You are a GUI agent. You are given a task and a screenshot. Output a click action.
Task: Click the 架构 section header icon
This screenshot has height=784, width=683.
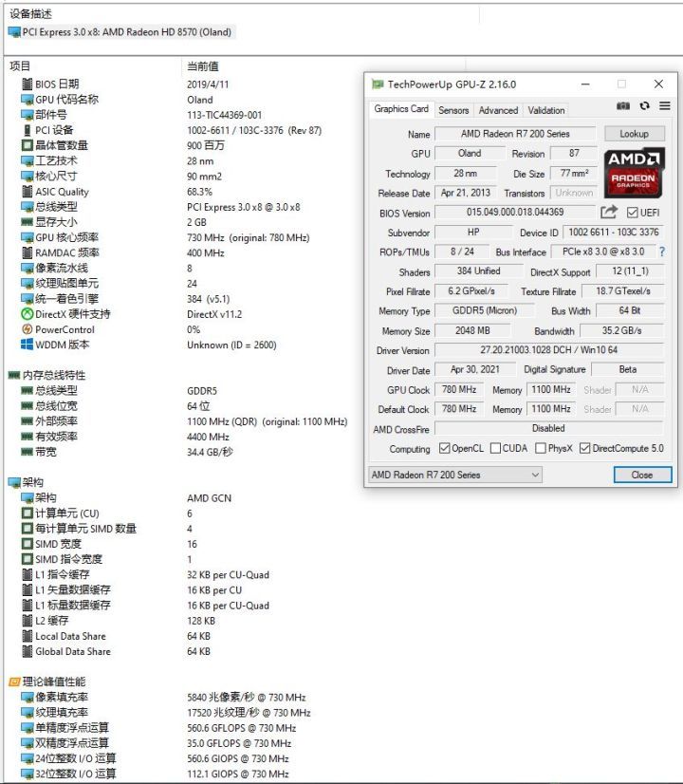coord(14,482)
